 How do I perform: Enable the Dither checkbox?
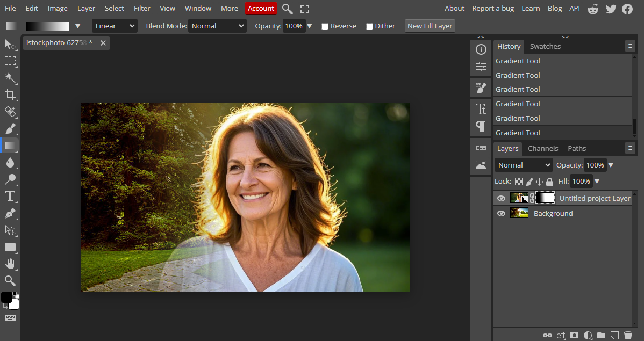pos(369,26)
